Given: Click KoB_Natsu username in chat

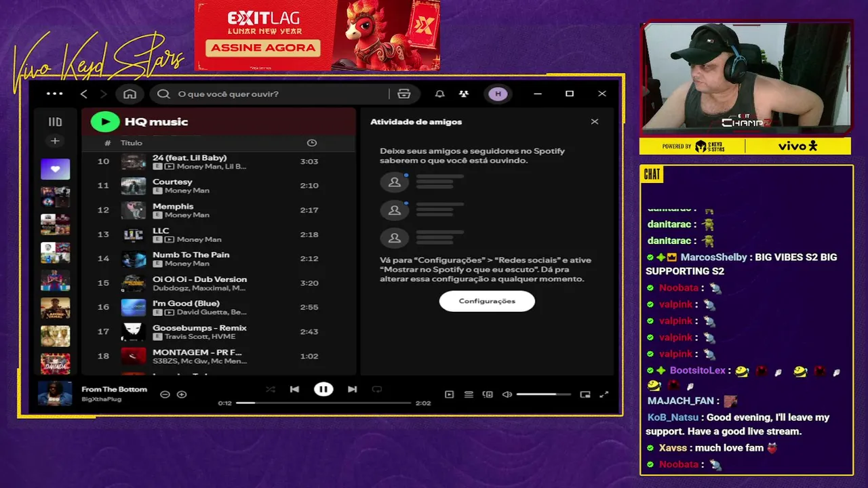Looking at the screenshot, I should [x=673, y=418].
